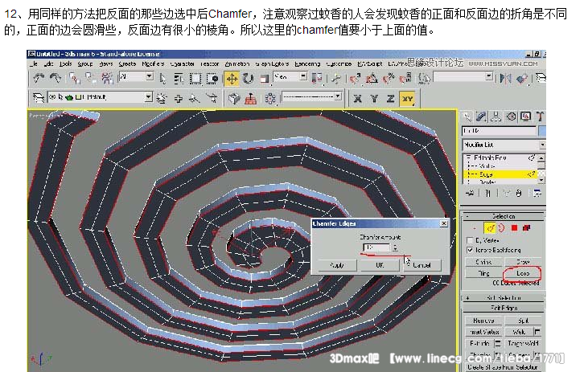The height and width of the screenshot is (372, 588).
Task: Click the Loop selection button
Action: click(523, 273)
